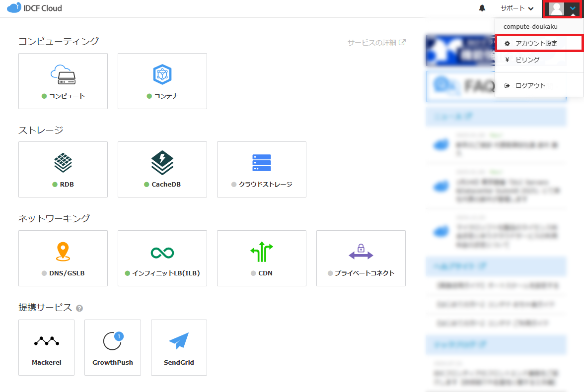Click the notification bell icon
Image resolution: width=584 pixels, height=392 pixels.
click(x=482, y=8)
